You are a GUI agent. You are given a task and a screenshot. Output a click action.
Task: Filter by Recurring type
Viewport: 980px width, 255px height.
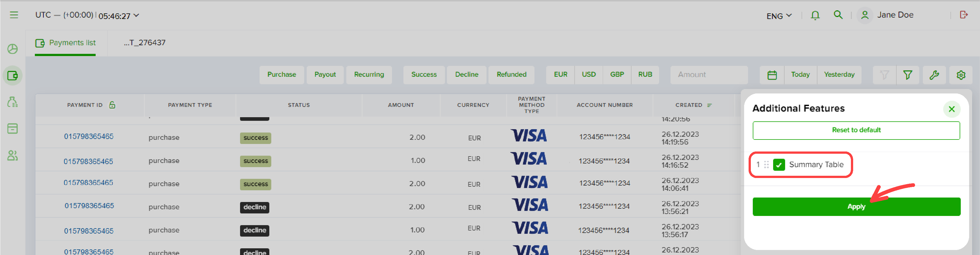coord(369,74)
